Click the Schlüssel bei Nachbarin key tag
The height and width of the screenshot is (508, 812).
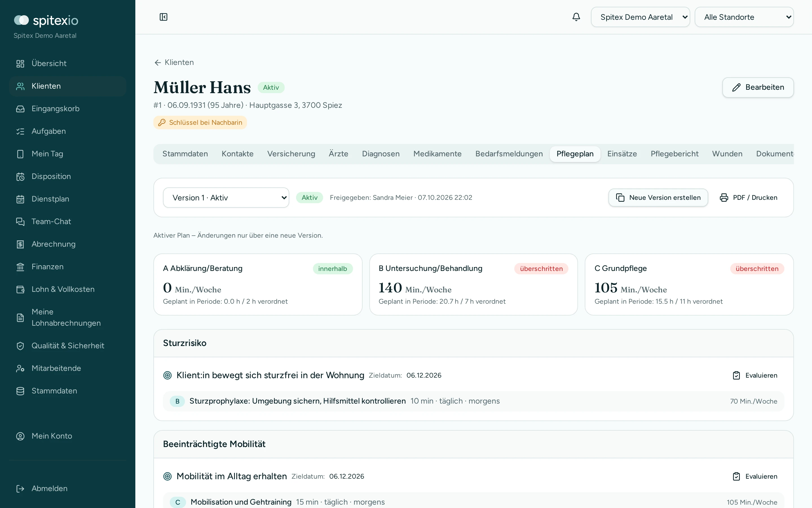coord(200,122)
